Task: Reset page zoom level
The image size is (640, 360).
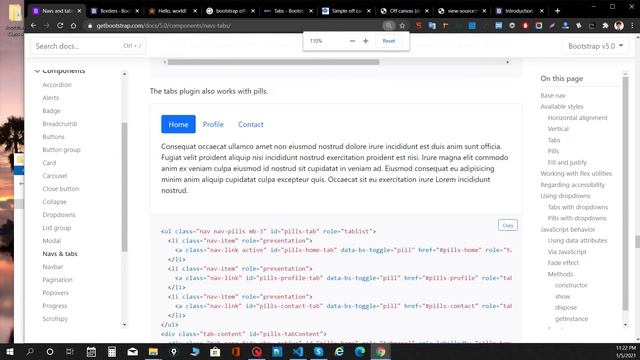Action: tap(389, 41)
